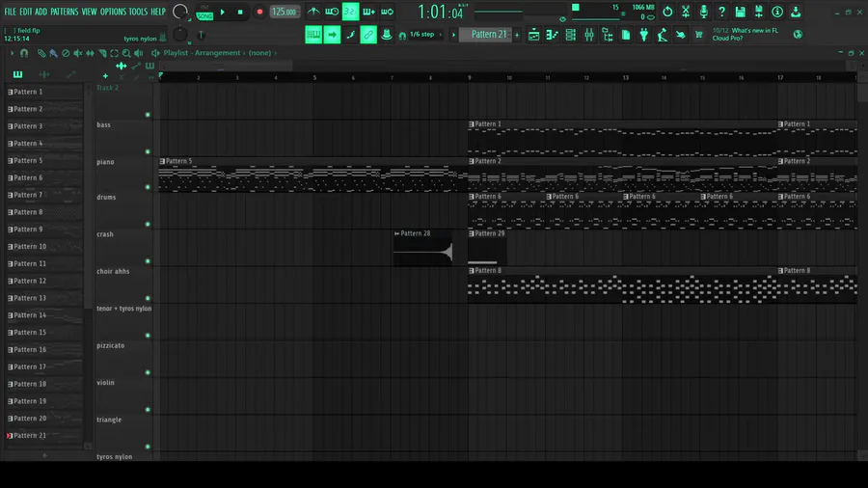Open the project files page icon
Viewport: 868px width, 488px height.
click(626, 35)
